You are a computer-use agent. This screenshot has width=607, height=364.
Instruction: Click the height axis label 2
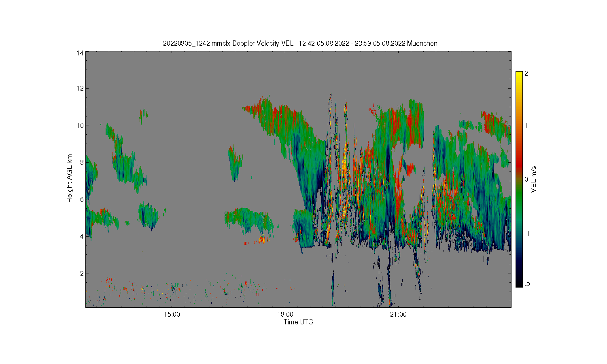(x=82, y=273)
